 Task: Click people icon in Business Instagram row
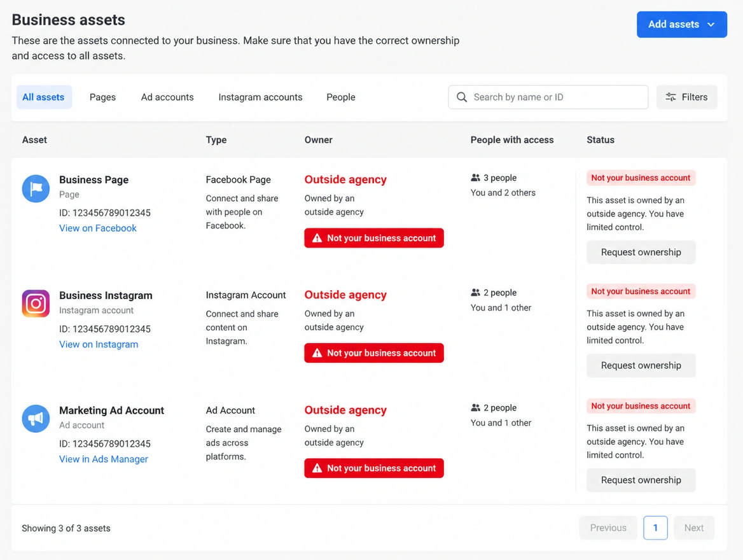475,293
